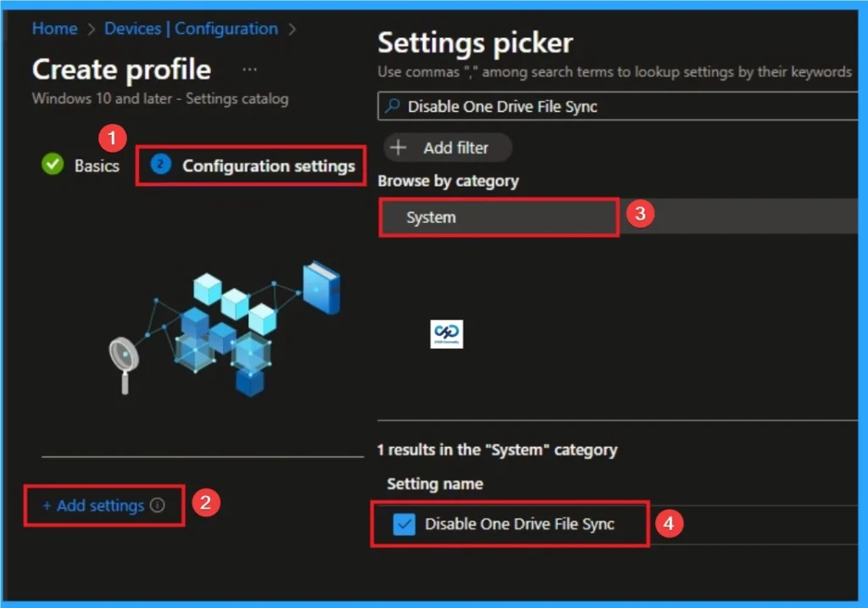The width and height of the screenshot is (868, 608).
Task: Click the Add filter button
Action: point(448,148)
